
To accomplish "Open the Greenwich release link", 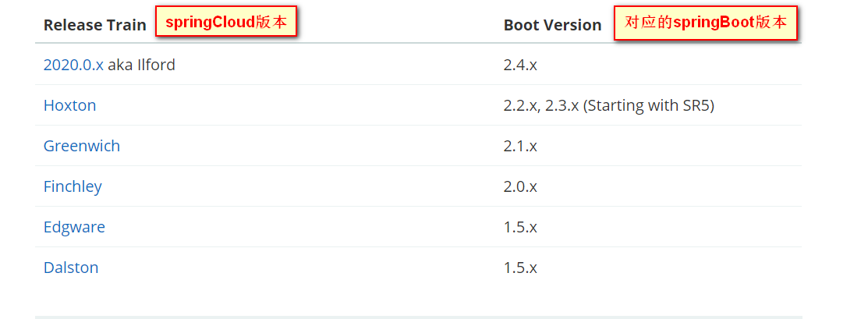I will 82,146.
